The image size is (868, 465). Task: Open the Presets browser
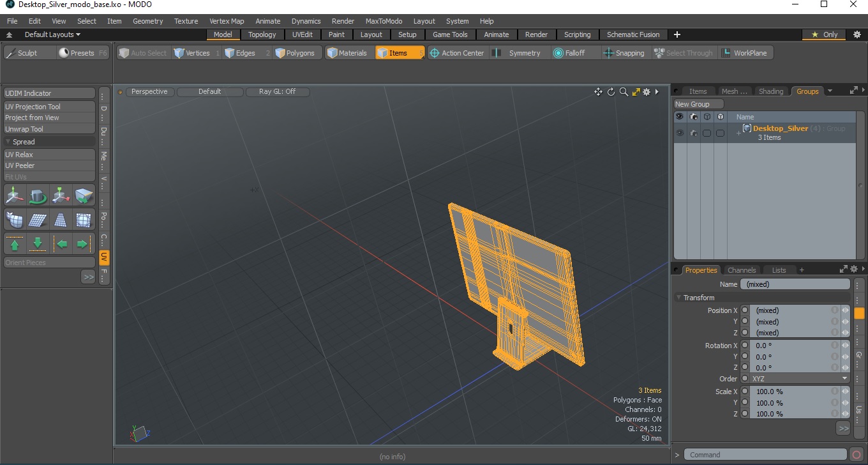pyautogui.click(x=82, y=53)
